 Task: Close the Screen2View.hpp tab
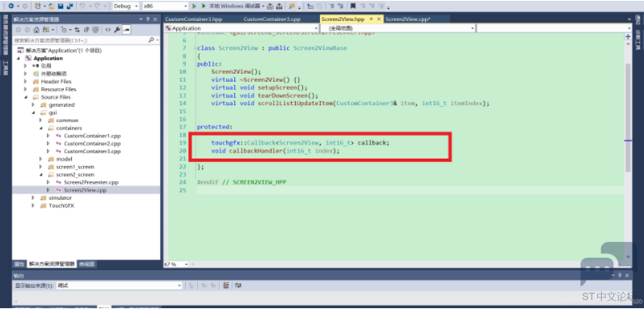pyautogui.click(x=378, y=19)
